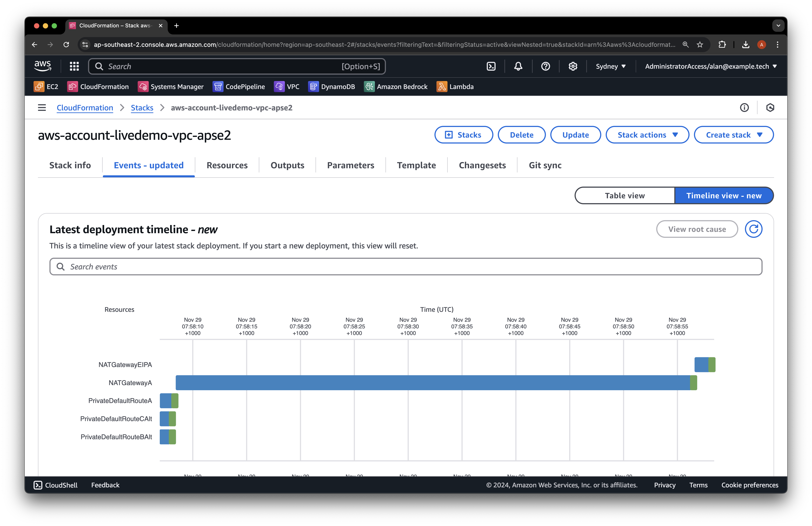This screenshot has width=812, height=526.
Task: Open Lambda favorite shortcut
Action: pos(455,87)
